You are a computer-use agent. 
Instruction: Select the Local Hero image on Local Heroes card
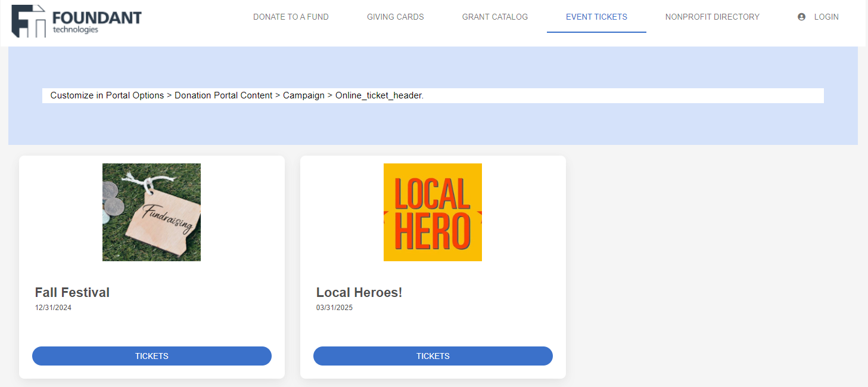coord(433,212)
